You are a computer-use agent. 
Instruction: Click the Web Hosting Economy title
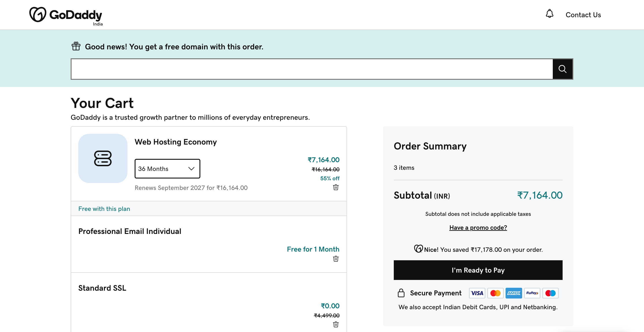pos(176,142)
